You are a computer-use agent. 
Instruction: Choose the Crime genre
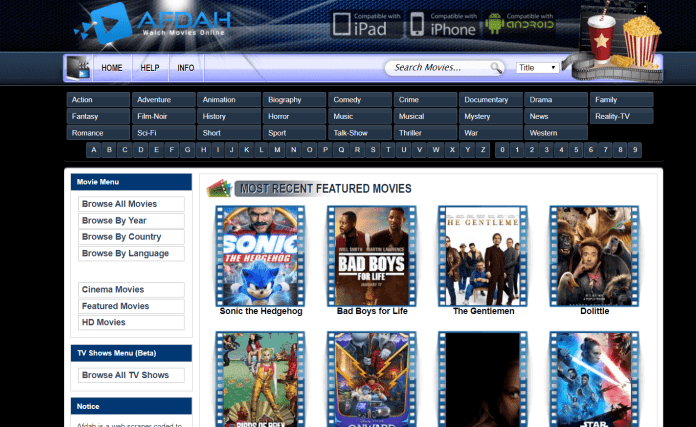point(425,100)
